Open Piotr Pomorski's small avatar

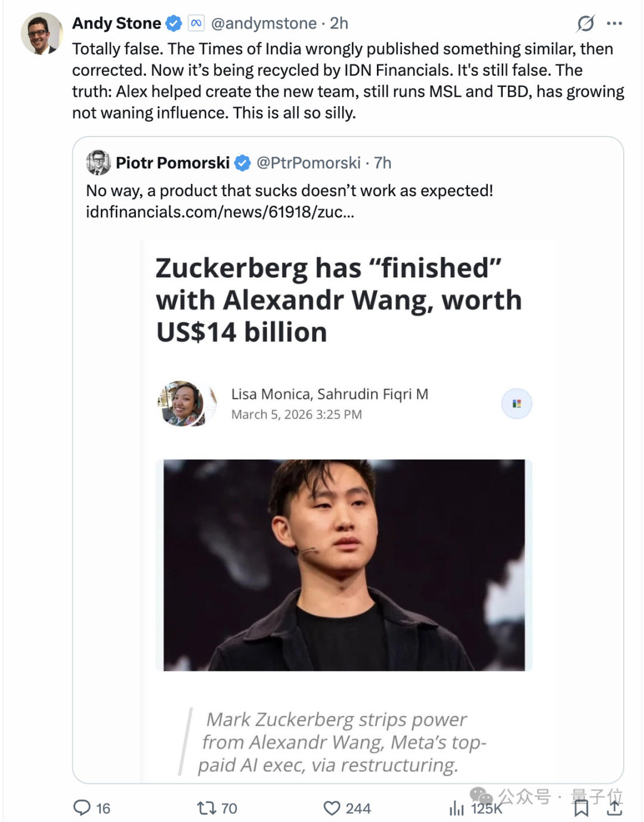(98, 162)
